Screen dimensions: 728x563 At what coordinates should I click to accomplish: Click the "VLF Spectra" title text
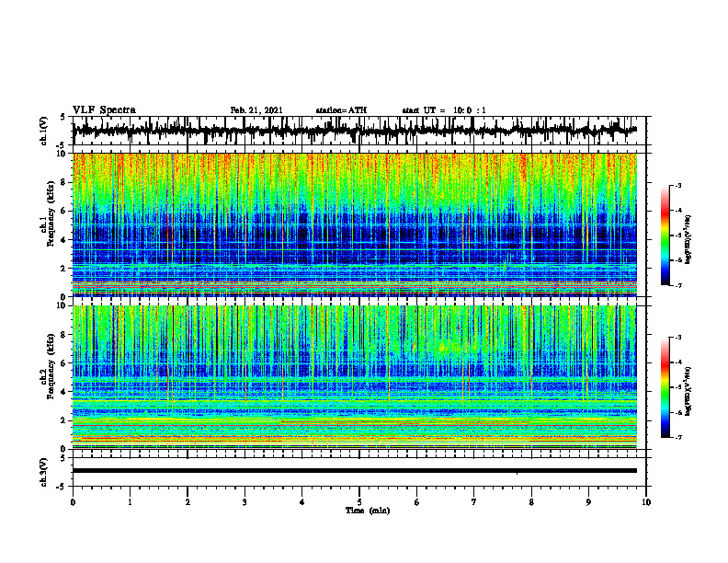[104, 110]
